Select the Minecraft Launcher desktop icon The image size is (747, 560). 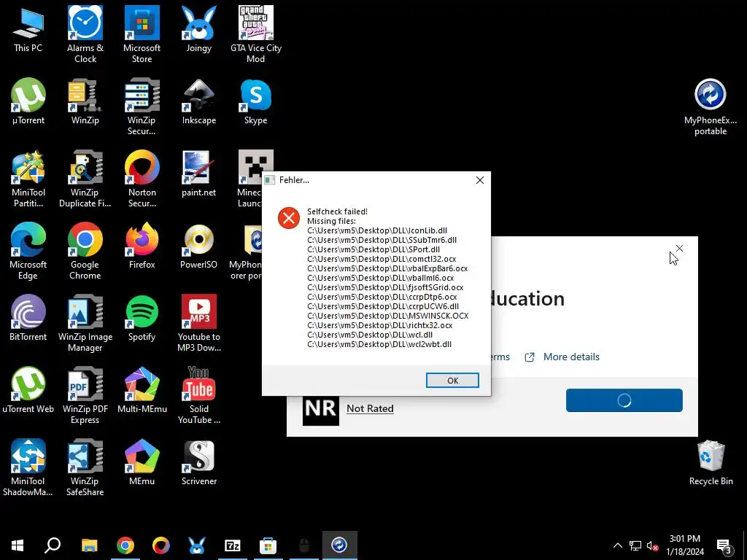[x=249, y=179]
